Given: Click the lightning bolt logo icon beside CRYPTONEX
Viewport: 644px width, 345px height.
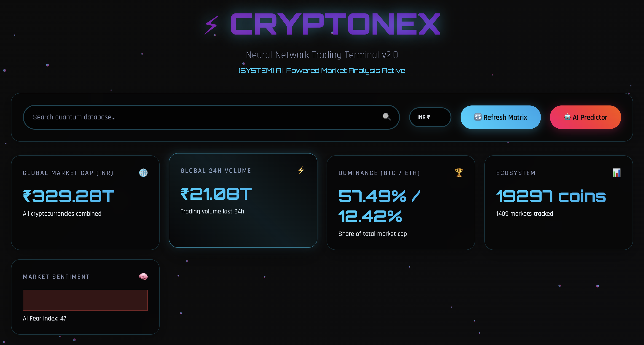Looking at the screenshot, I should point(211,25).
